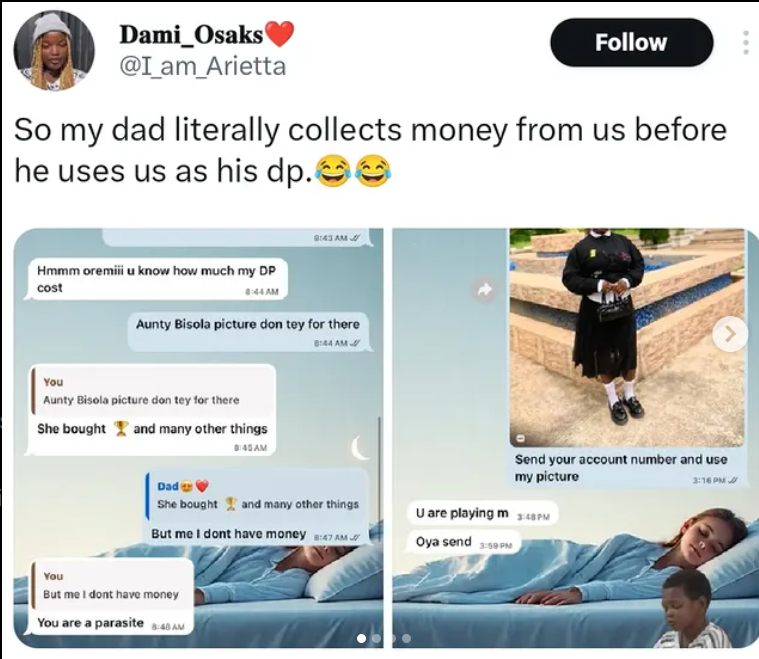Open the three-dot more options menu
Viewport: 759px width, 659px height.
click(x=746, y=43)
